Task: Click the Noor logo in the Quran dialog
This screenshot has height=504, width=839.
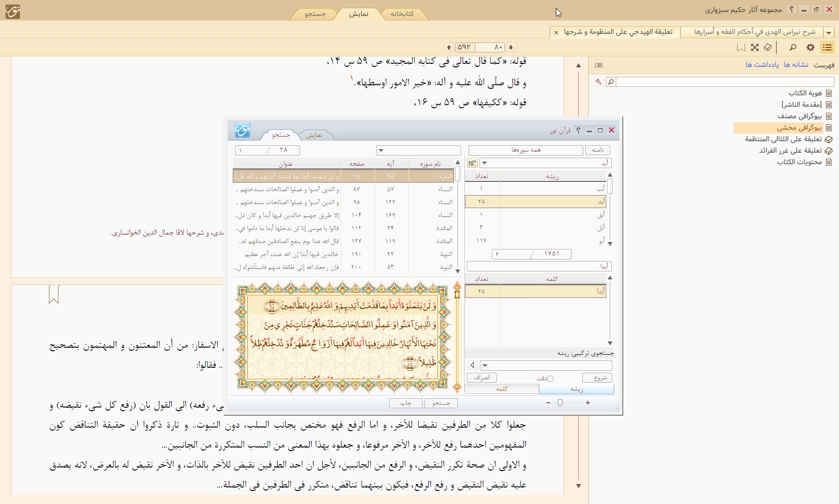Action: pyautogui.click(x=242, y=131)
